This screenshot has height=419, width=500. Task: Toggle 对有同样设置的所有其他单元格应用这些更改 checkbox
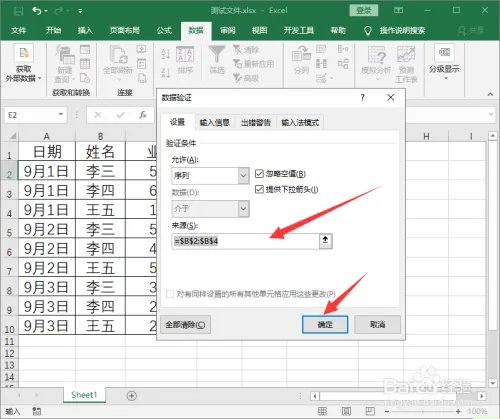170,294
